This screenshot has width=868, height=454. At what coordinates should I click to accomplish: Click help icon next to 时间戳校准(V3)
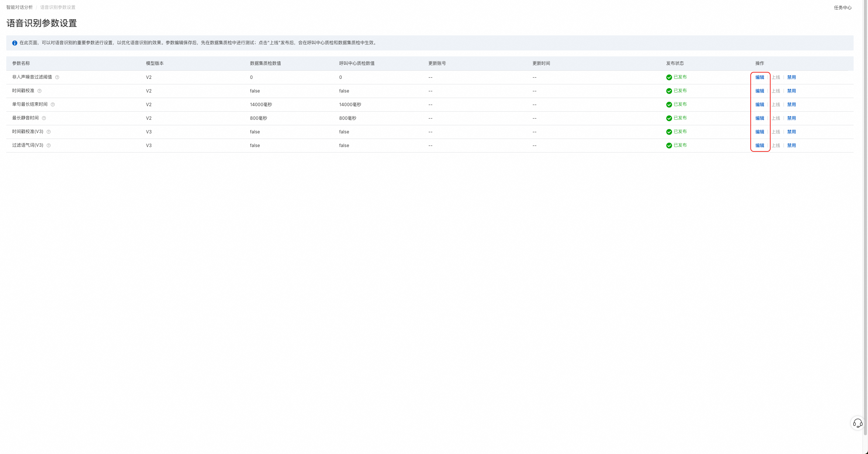(49, 132)
